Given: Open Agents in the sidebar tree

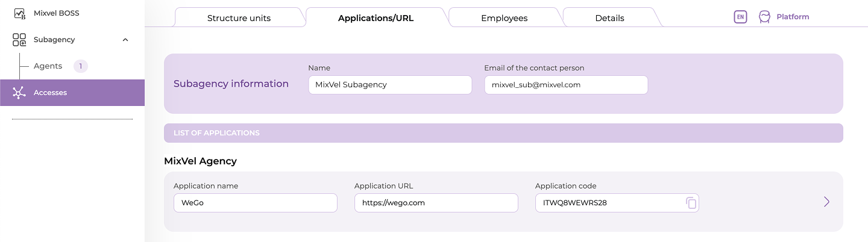Looking at the screenshot, I should coord(48,66).
